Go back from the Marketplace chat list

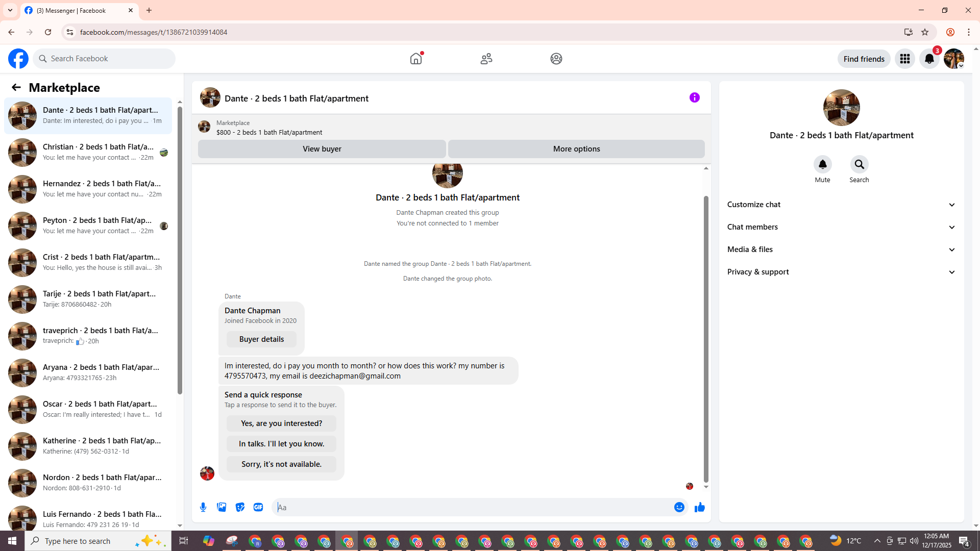click(16, 87)
